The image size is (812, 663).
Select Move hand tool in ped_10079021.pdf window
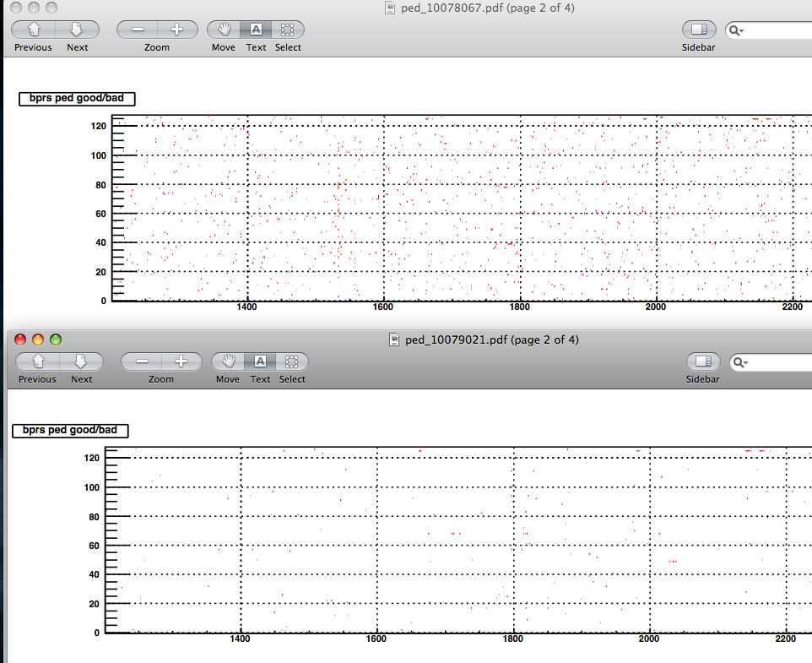(228, 361)
